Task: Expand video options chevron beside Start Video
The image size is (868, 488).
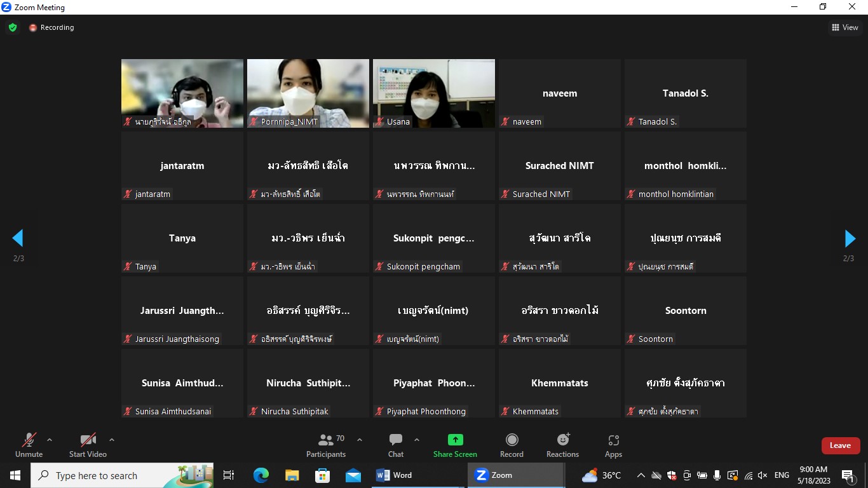Action: (x=112, y=440)
